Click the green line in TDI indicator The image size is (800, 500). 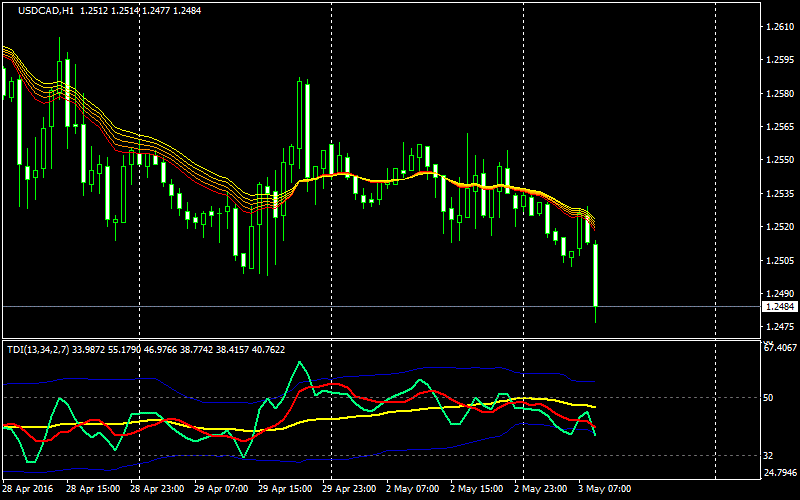pos(300,363)
